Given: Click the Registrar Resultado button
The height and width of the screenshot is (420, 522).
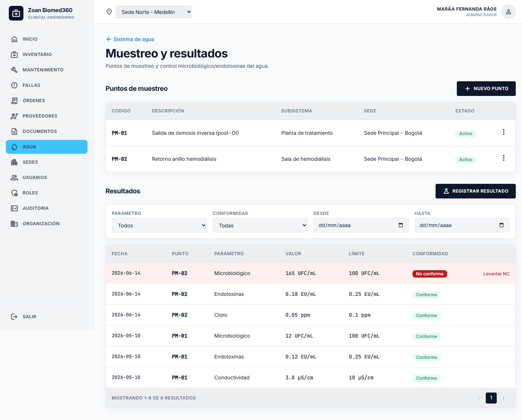Looking at the screenshot, I should pos(475,191).
